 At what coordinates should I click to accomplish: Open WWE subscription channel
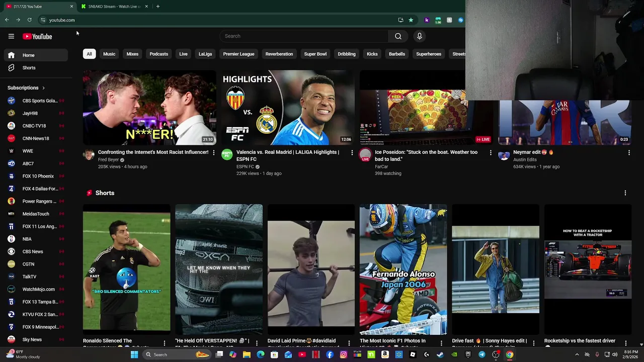pos(36,151)
